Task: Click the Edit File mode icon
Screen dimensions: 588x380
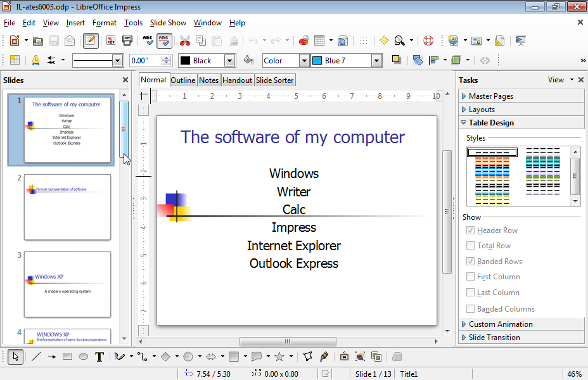Action: [91, 41]
